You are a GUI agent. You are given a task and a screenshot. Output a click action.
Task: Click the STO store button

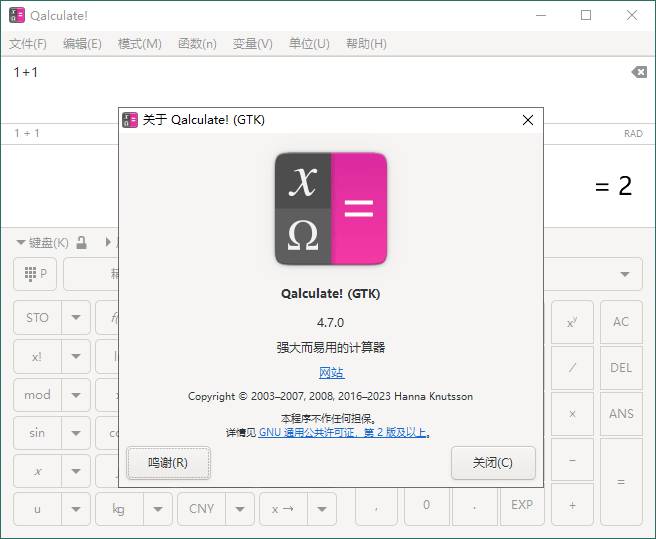[x=37, y=318]
